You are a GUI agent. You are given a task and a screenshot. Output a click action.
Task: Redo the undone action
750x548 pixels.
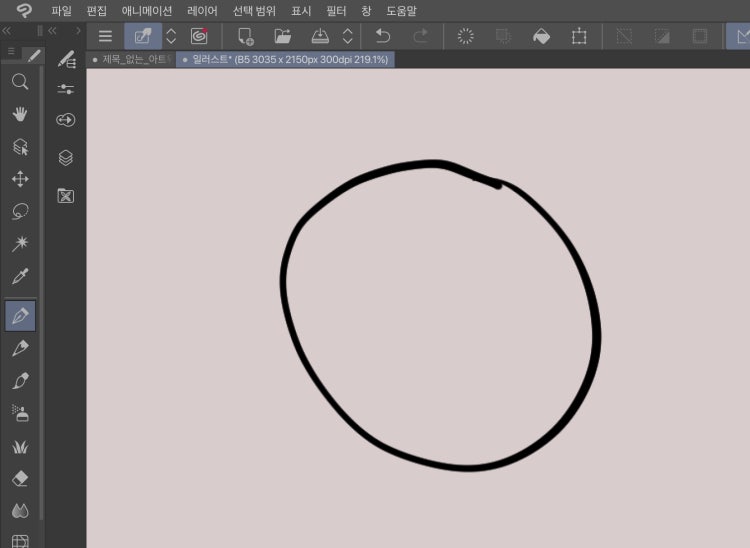click(x=420, y=36)
